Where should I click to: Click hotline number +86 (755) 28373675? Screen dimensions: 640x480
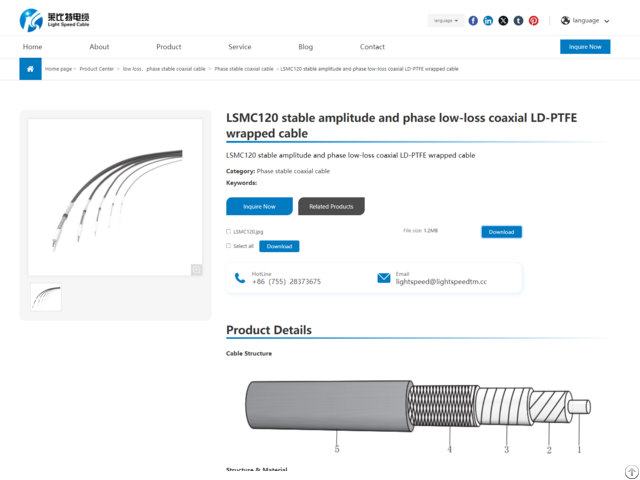[x=286, y=282]
